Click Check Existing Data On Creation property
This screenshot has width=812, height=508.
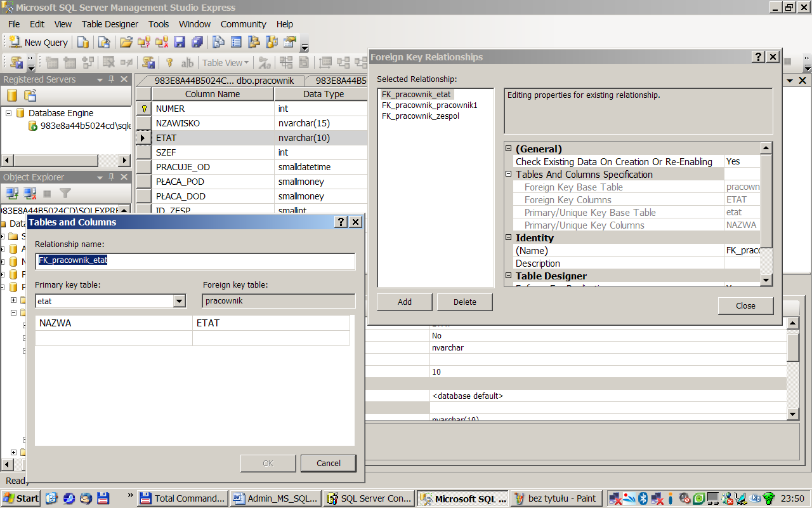pyautogui.click(x=614, y=162)
